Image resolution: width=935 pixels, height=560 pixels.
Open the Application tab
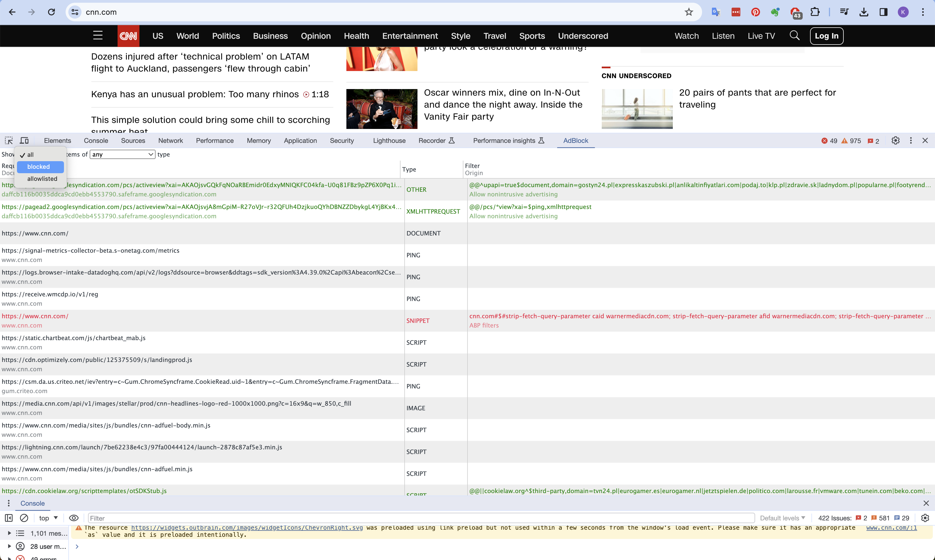300,140
